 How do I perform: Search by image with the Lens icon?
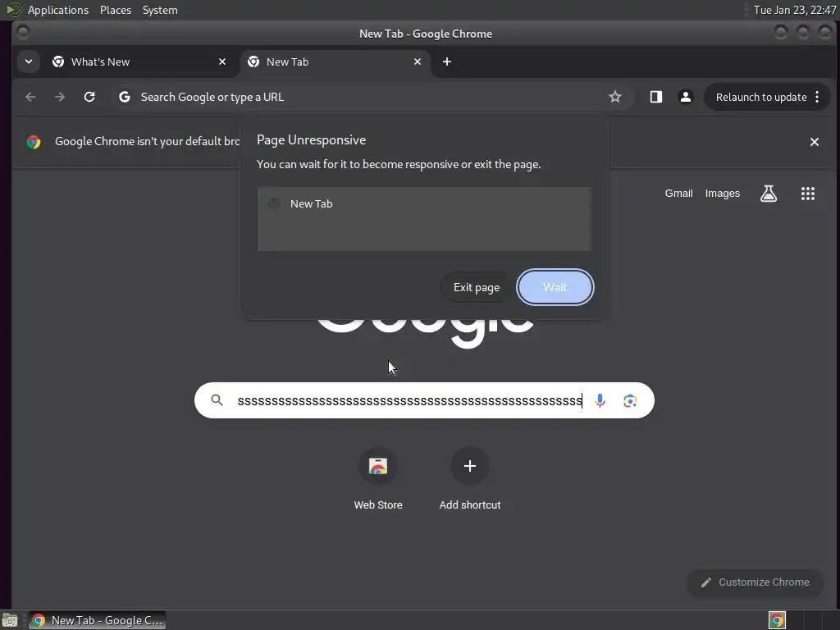click(630, 400)
